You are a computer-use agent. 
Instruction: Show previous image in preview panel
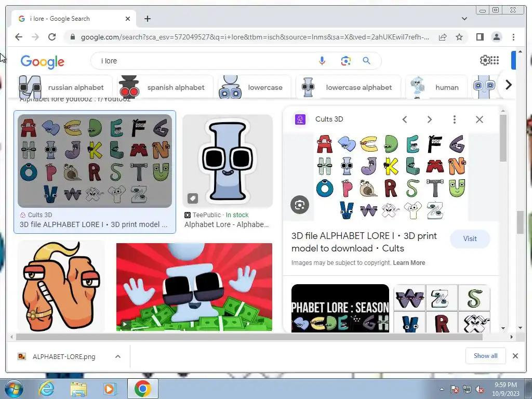click(404, 119)
